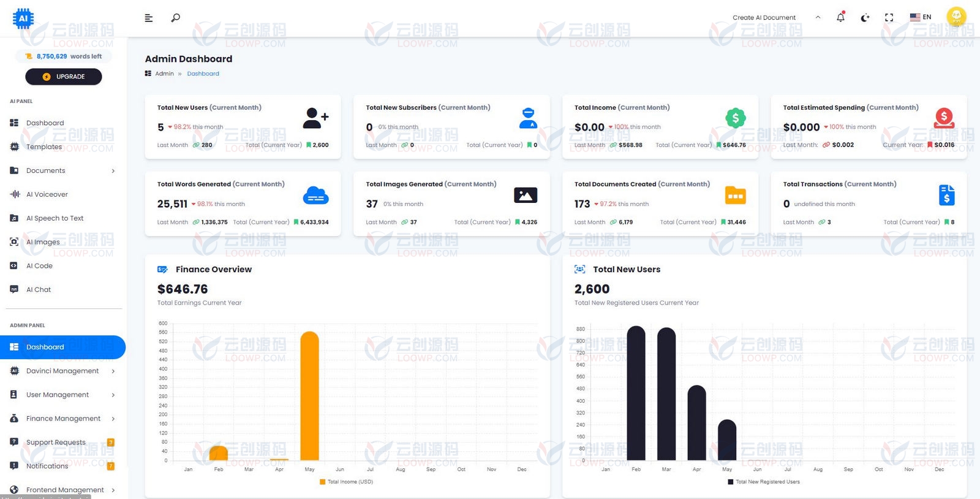Click the Dashboard breadcrumb link
Screen dimensions: 980x499
coord(203,74)
